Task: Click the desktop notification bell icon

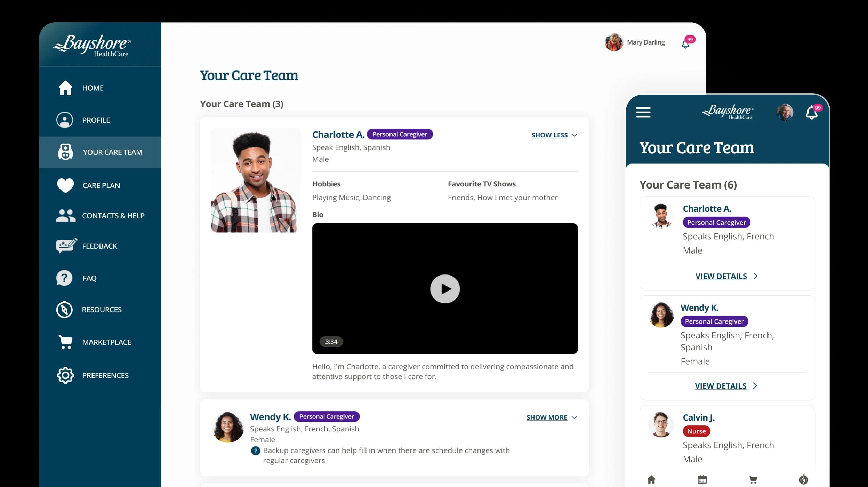Action: click(x=685, y=44)
